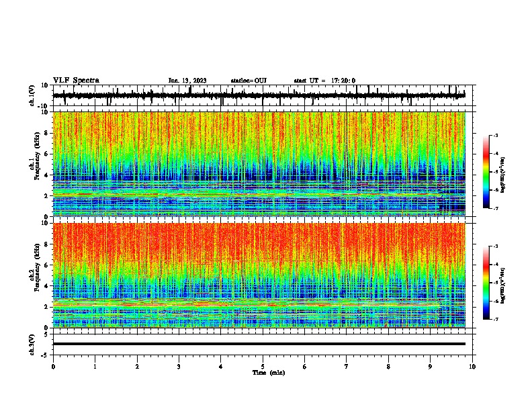Click the "ch.3(V)" axis label

click(x=32, y=345)
